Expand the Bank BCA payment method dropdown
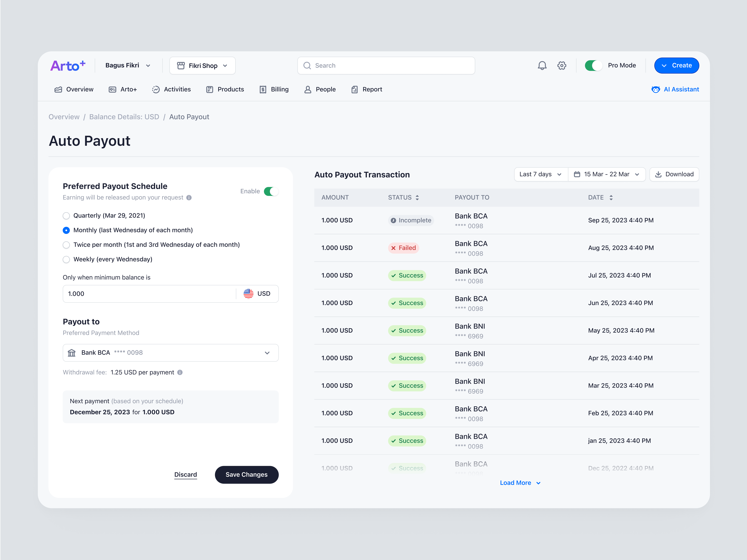Screen dimensions: 747x560 (x=267, y=353)
